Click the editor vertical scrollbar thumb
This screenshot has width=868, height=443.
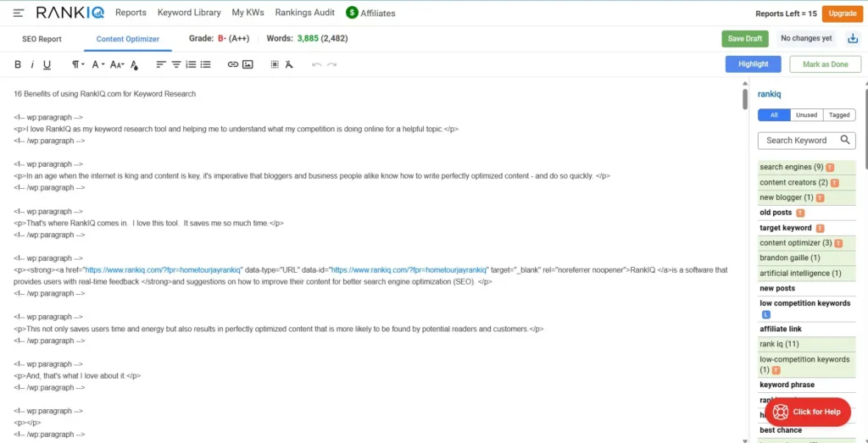pyautogui.click(x=745, y=98)
